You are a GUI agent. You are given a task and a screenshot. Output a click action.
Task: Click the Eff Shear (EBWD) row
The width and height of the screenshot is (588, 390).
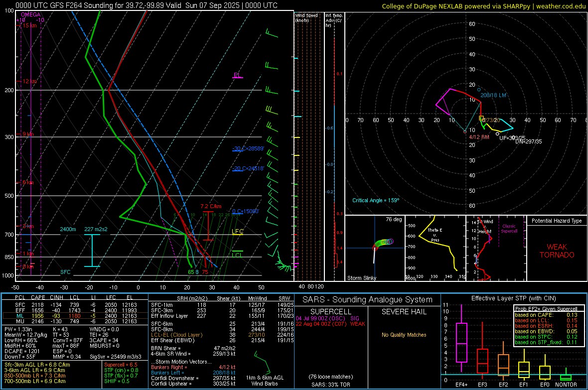(x=222, y=341)
